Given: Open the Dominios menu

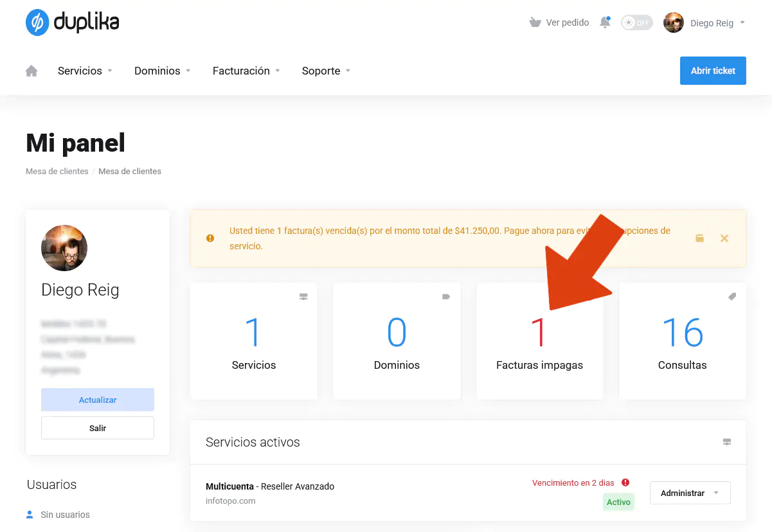Looking at the screenshot, I should click(162, 71).
